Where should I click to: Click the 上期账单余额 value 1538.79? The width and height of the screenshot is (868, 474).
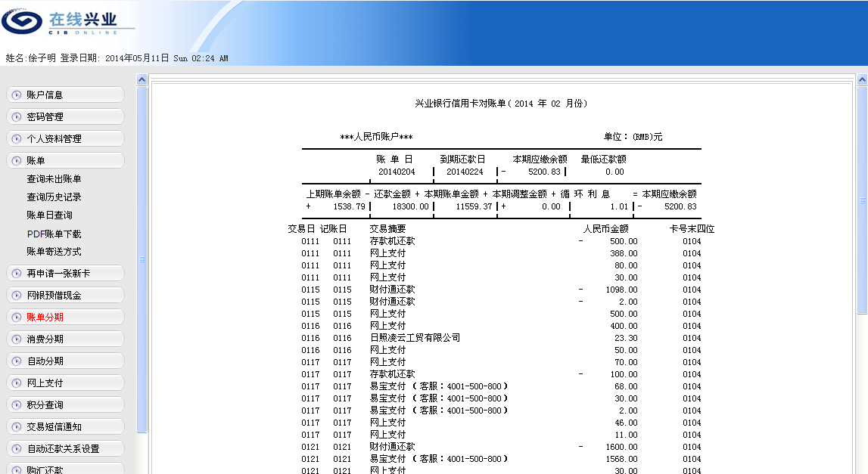pyautogui.click(x=349, y=207)
